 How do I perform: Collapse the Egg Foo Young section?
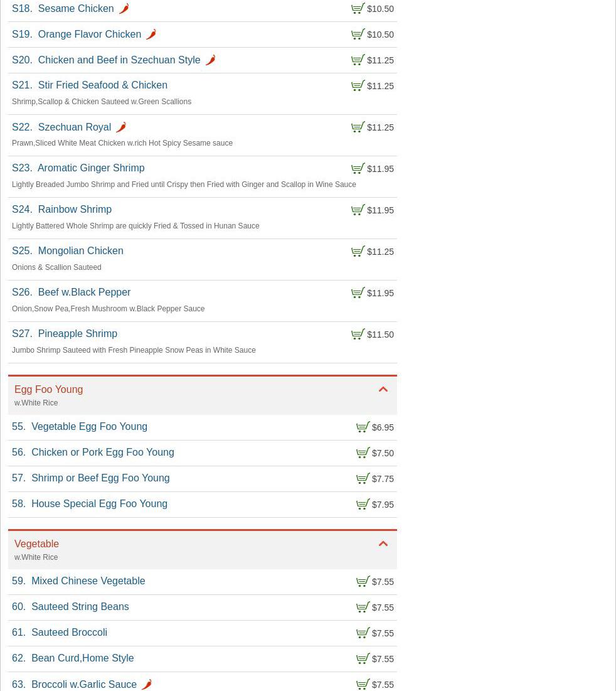(x=383, y=390)
